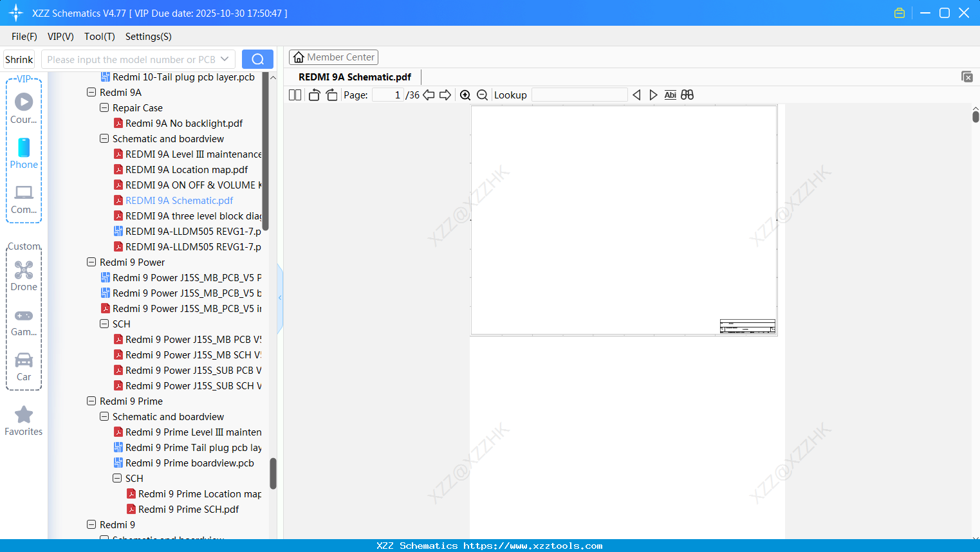The height and width of the screenshot is (552, 980).
Task: Select the Phone category icon
Action: pyautogui.click(x=24, y=153)
